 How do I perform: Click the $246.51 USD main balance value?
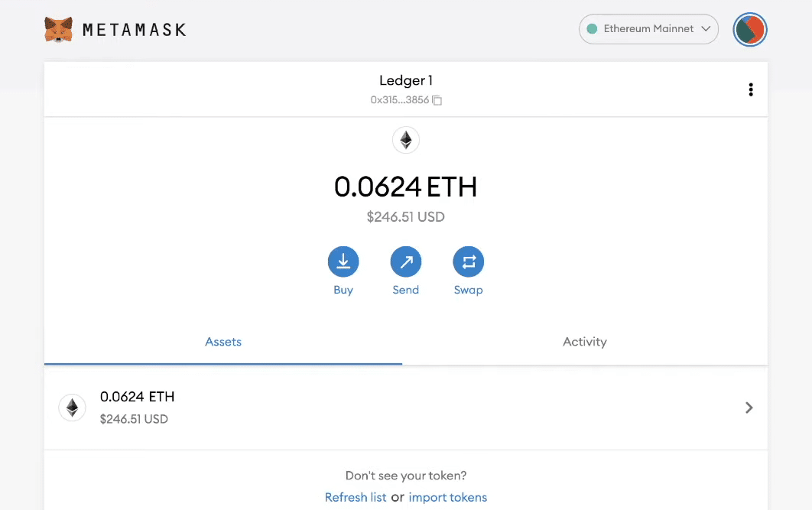(x=406, y=217)
